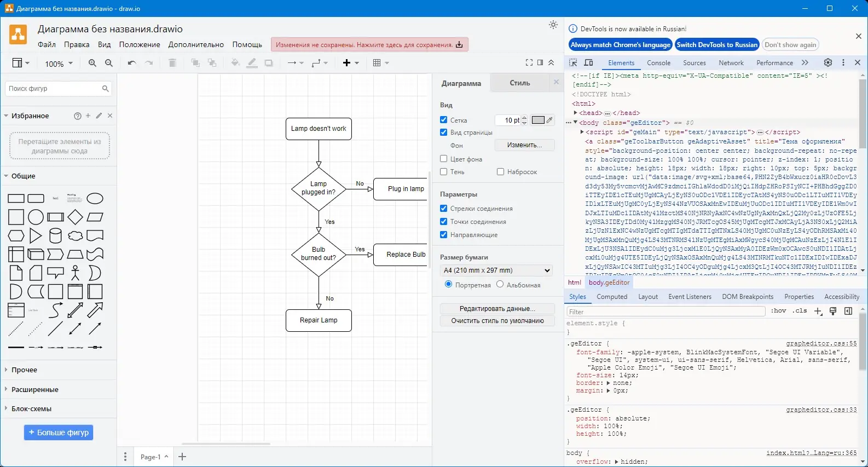Select the cylinder shape in Общие palette

[x=55, y=236]
